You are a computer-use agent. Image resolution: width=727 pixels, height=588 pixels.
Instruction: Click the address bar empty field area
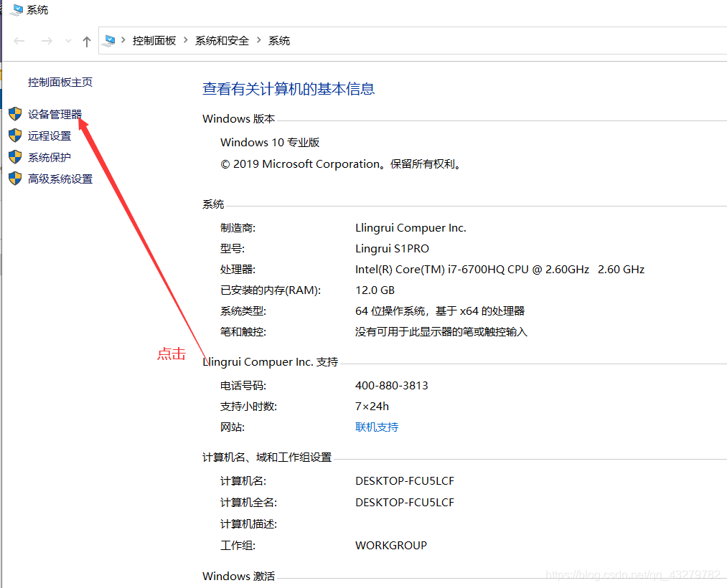click(507, 41)
